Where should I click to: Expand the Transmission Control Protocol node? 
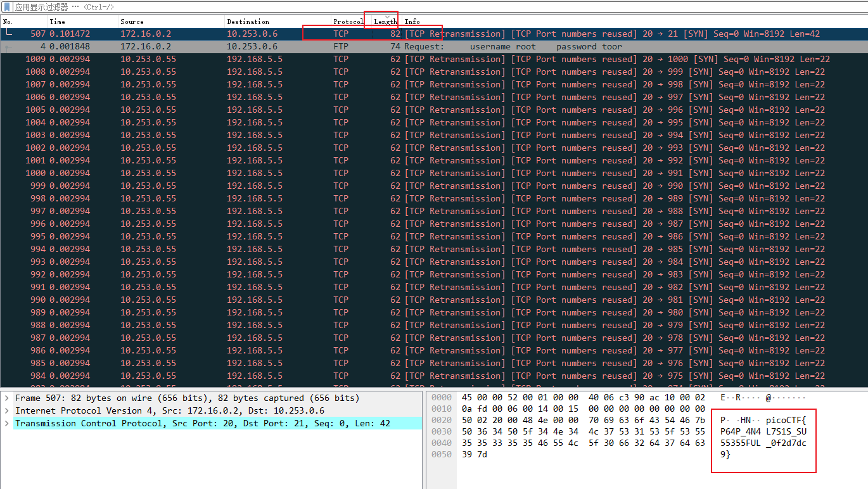click(x=6, y=424)
